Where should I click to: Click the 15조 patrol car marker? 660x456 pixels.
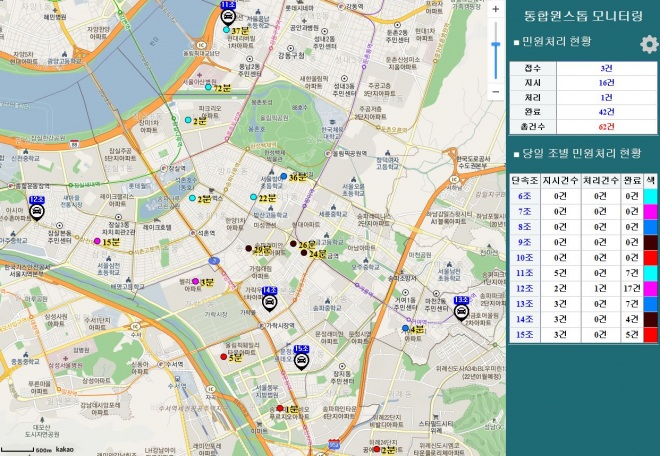(302, 360)
